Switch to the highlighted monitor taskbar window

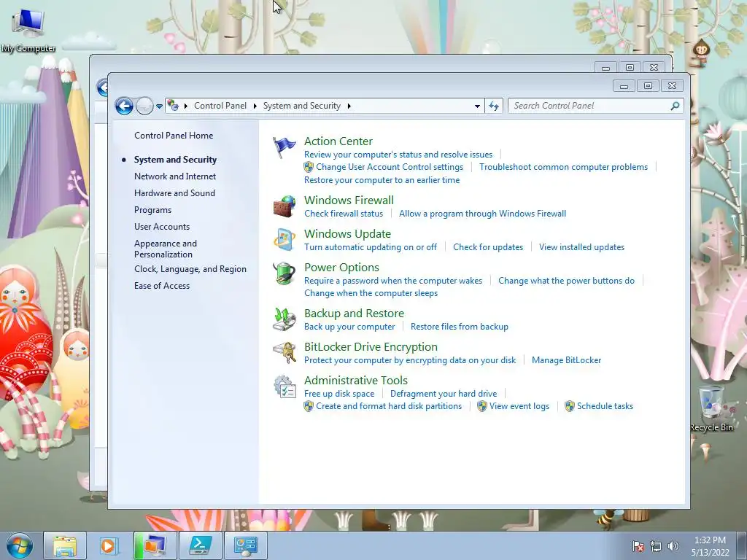pyautogui.click(x=155, y=545)
